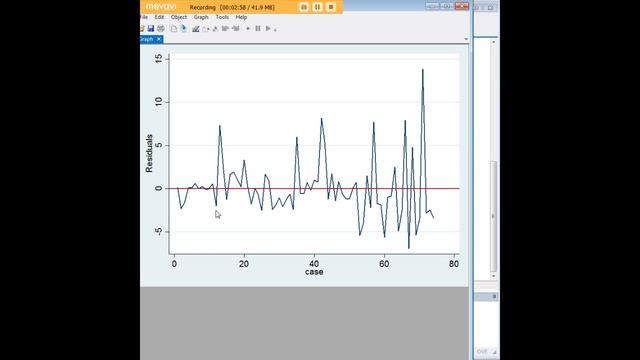Click the y-axis label 10
640x360 pixels.
click(159, 102)
